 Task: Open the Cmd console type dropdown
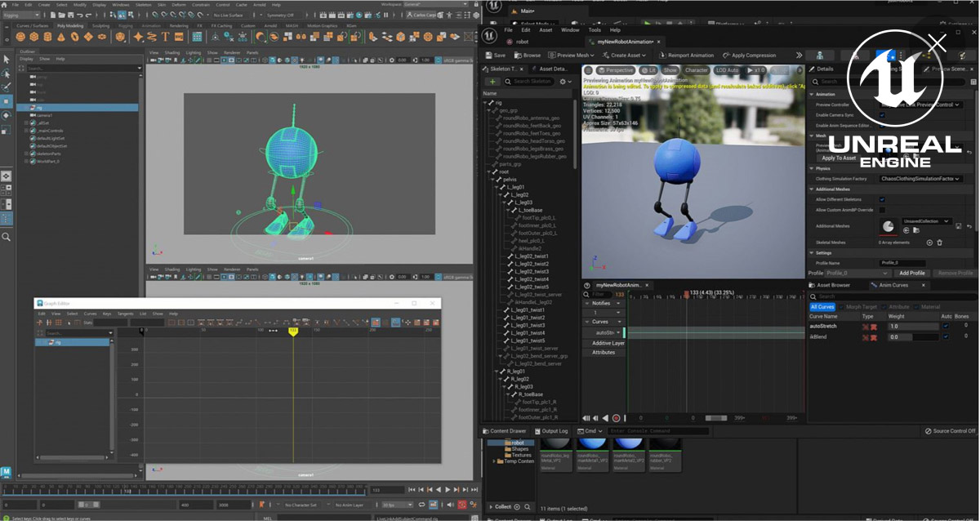tap(591, 431)
